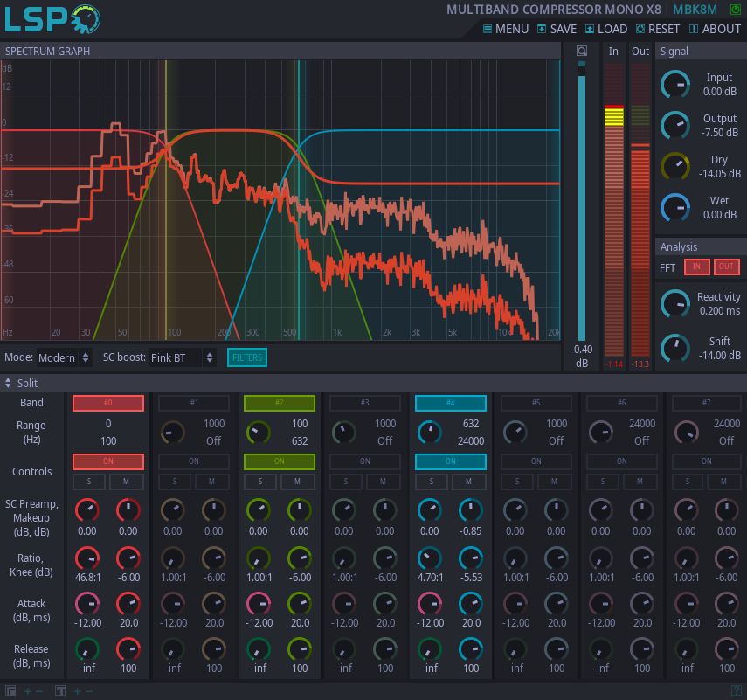
Task: Click RESET in the top bar
Action: coord(657,29)
